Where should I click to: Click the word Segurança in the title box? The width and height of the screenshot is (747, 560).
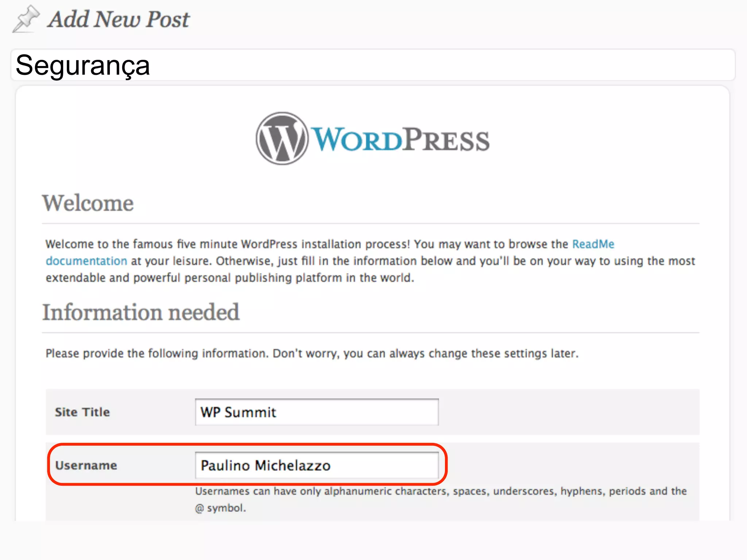click(83, 66)
